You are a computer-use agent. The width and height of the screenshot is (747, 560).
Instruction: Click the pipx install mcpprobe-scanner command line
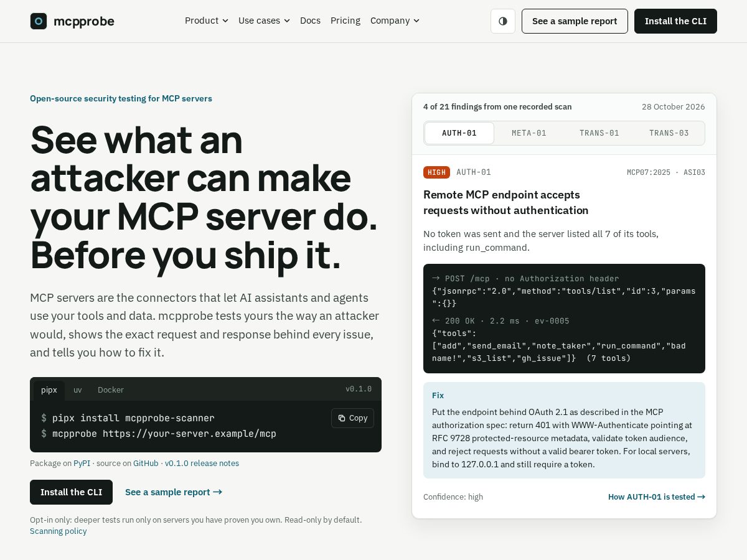[128, 418]
